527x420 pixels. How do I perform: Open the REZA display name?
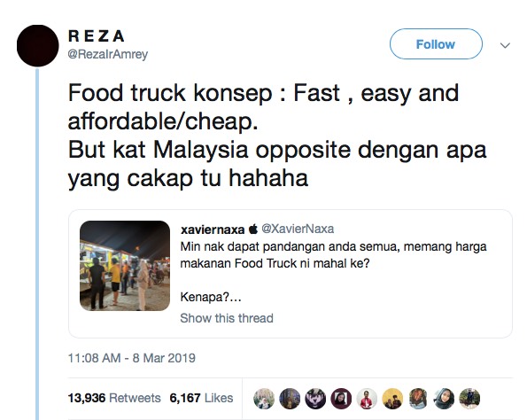(97, 36)
